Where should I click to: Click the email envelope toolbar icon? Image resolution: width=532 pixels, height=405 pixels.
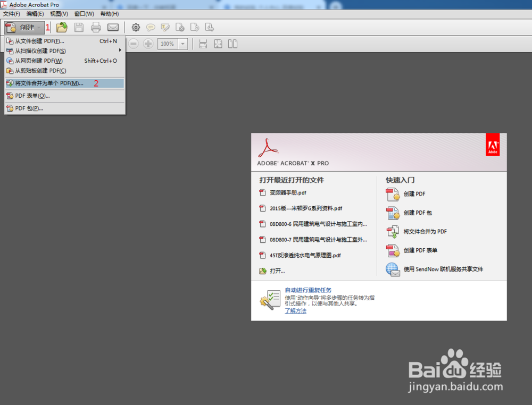(113, 28)
